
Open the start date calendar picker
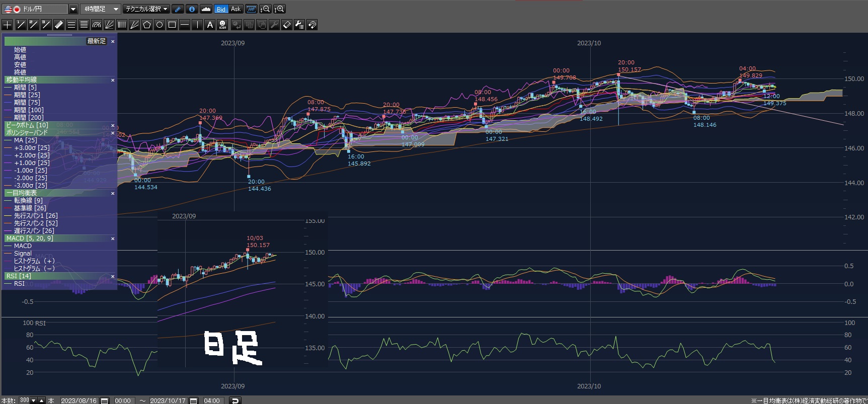click(105, 400)
